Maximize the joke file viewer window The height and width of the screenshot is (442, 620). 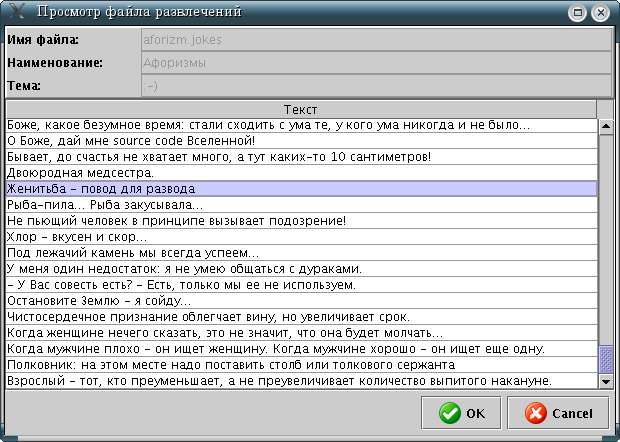pyautogui.click(x=577, y=13)
